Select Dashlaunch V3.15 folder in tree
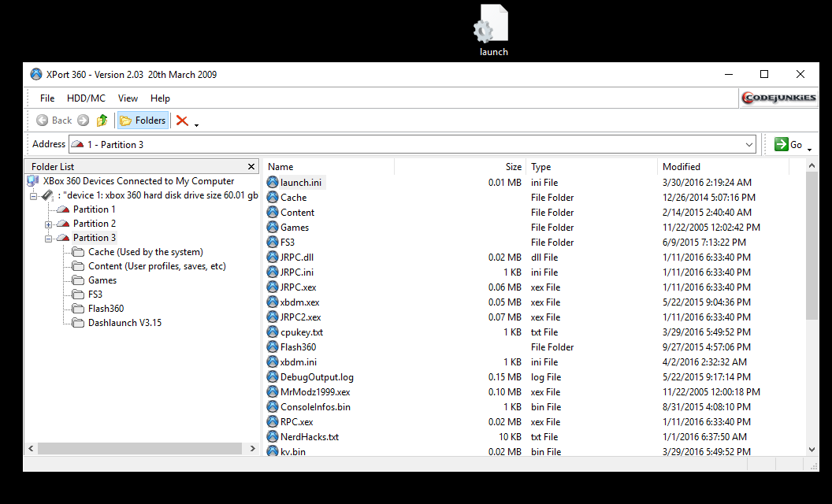The image size is (832, 504). (x=124, y=323)
